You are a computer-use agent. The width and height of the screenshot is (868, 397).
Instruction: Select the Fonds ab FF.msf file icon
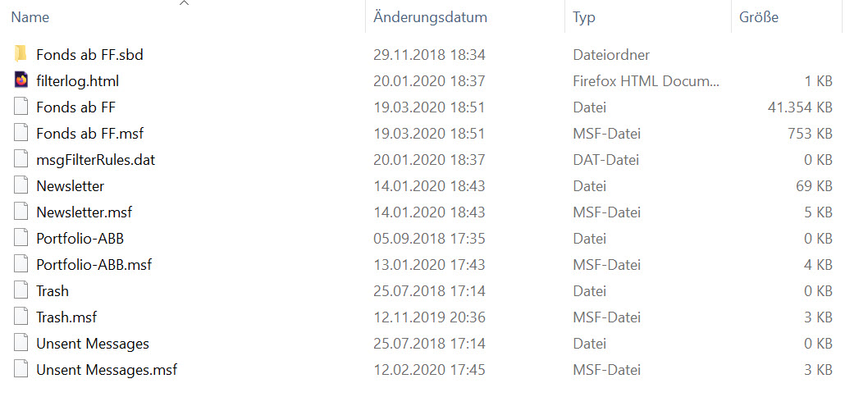[x=21, y=134]
